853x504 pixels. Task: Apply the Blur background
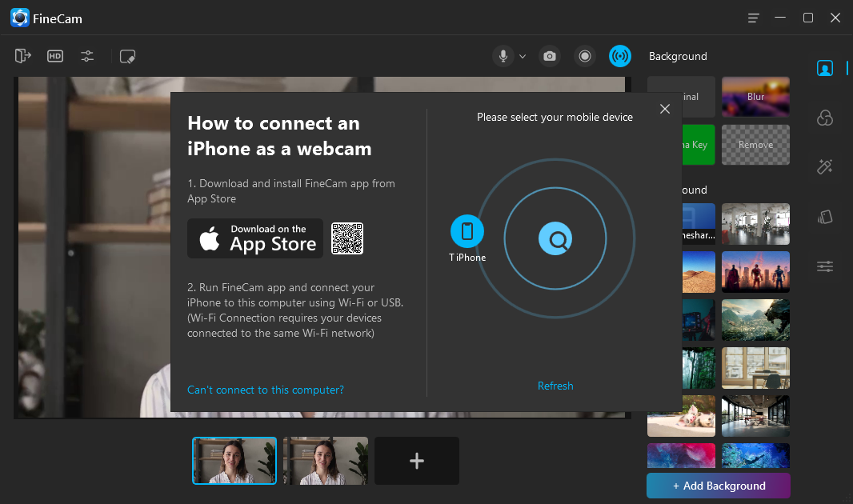tap(755, 97)
